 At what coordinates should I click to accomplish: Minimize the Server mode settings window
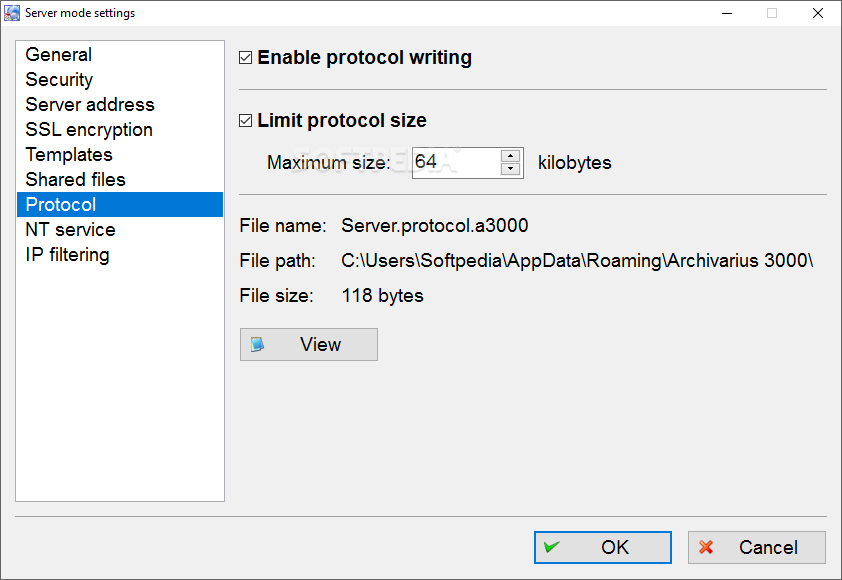(x=727, y=13)
